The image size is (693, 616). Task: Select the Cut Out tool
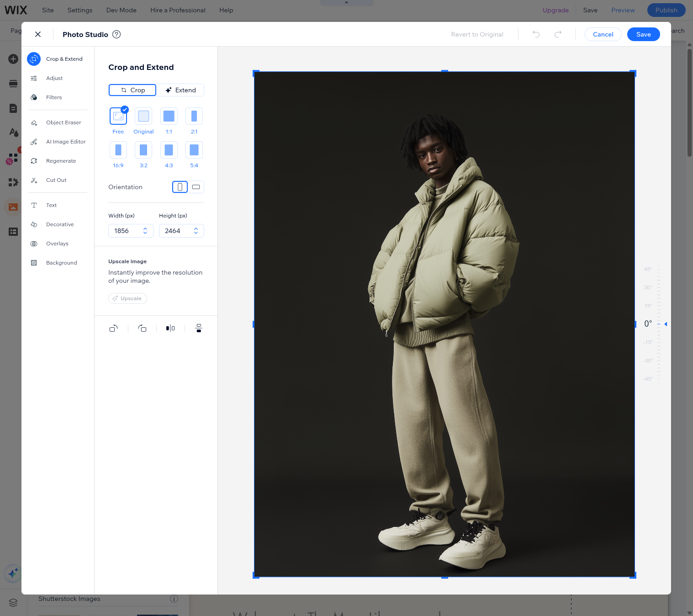pyautogui.click(x=56, y=180)
